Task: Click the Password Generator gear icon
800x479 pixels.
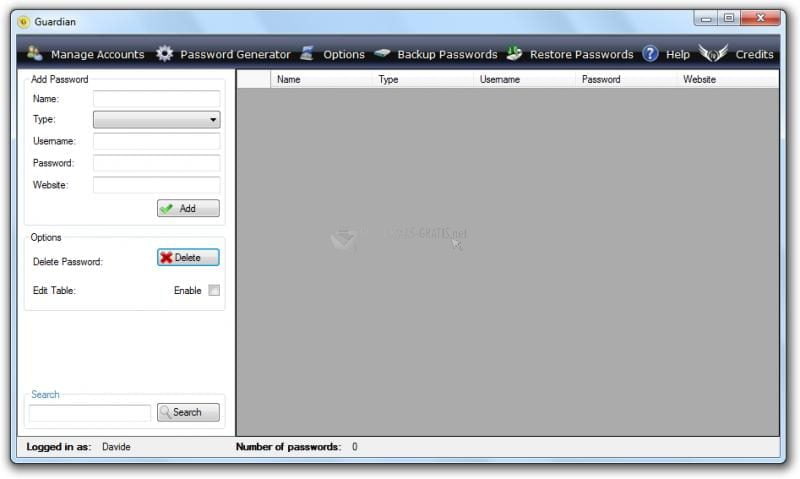Action: coord(164,54)
